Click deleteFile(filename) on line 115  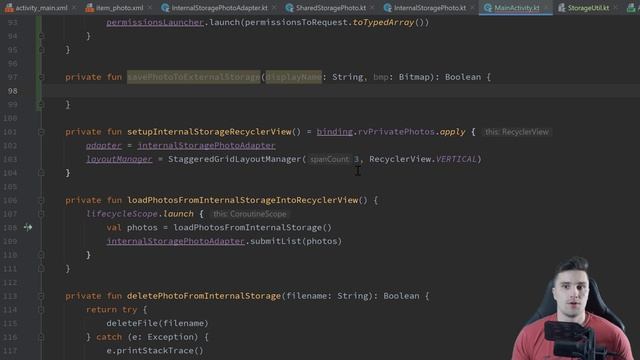(x=157, y=323)
